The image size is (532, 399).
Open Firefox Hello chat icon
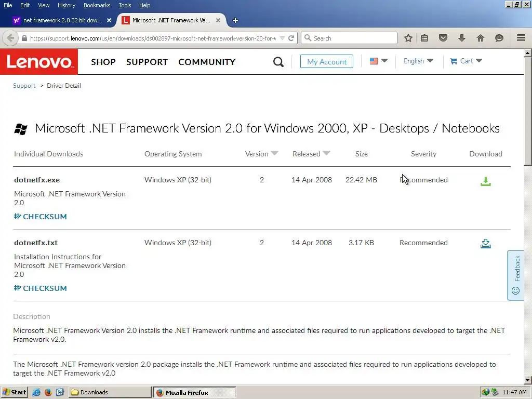coord(499,38)
